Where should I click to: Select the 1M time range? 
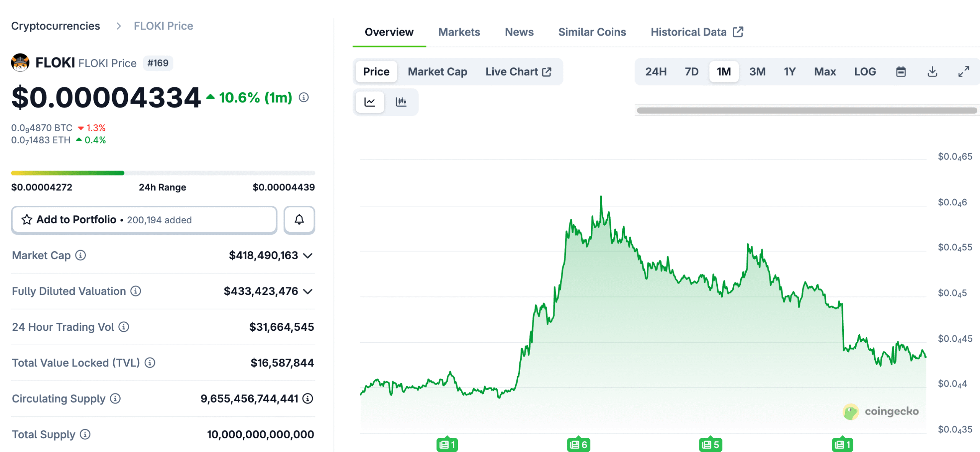point(724,72)
